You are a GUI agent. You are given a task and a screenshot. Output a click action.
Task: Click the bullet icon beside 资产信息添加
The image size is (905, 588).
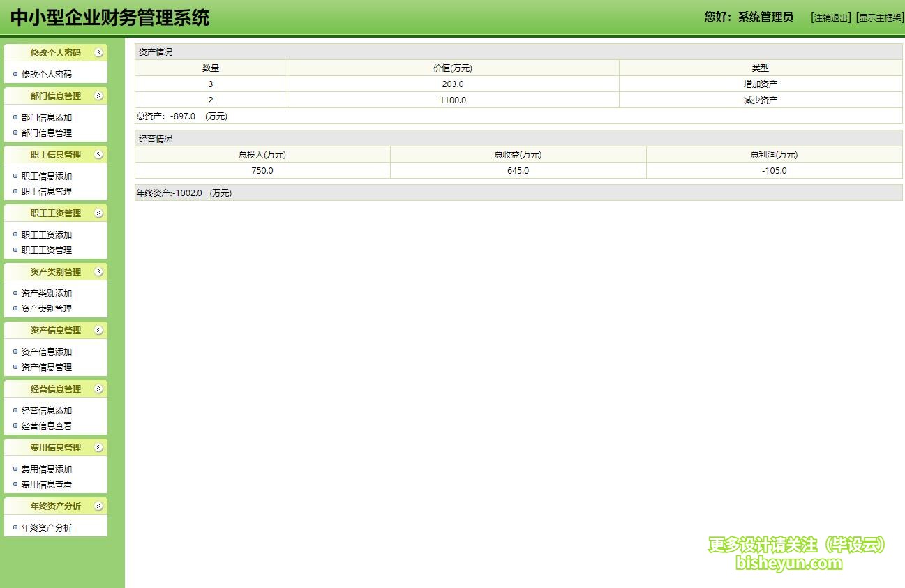(x=15, y=352)
